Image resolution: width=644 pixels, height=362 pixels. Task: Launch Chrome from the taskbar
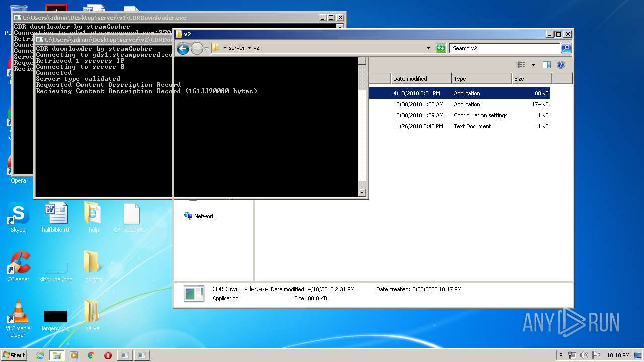pyautogui.click(x=91, y=355)
